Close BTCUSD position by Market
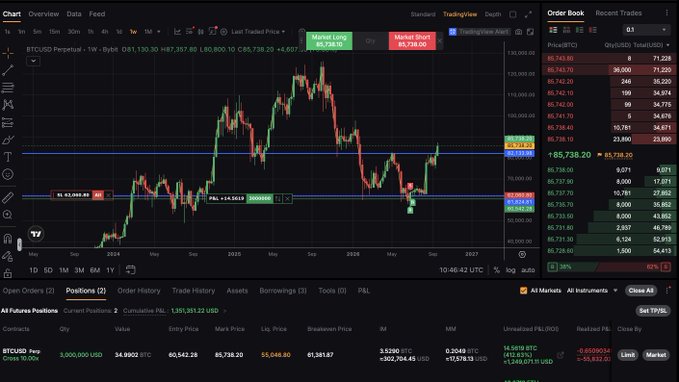 pos(656,355)
